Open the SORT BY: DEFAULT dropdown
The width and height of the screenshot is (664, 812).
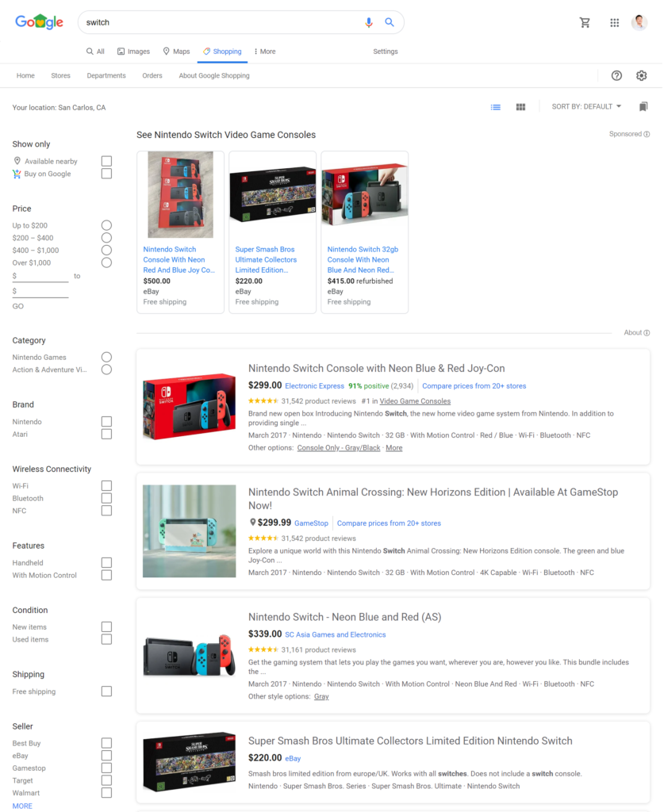pyautogui.click(x=586, y=107)
